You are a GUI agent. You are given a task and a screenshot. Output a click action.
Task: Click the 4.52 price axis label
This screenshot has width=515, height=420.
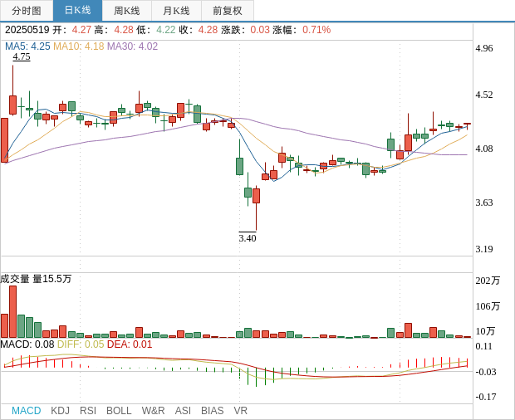tap(484, 95)
